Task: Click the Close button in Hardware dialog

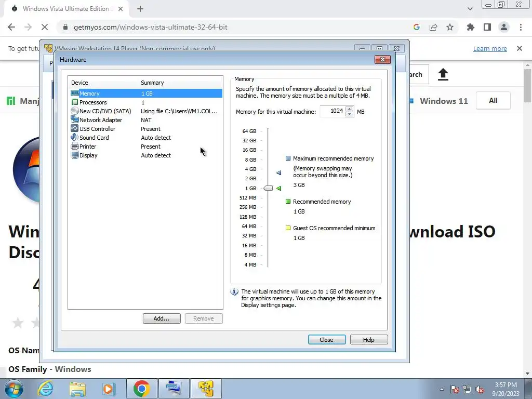Action: tap(327, 340)
